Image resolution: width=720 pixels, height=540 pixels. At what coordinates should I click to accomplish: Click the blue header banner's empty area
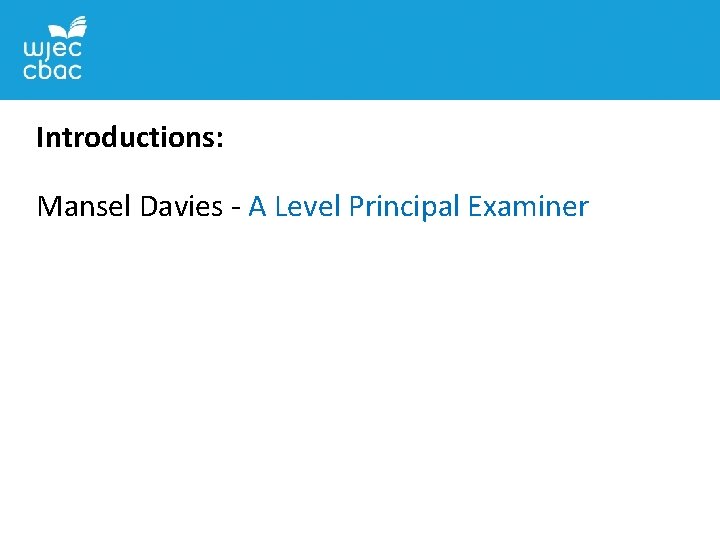click(400, 50)
